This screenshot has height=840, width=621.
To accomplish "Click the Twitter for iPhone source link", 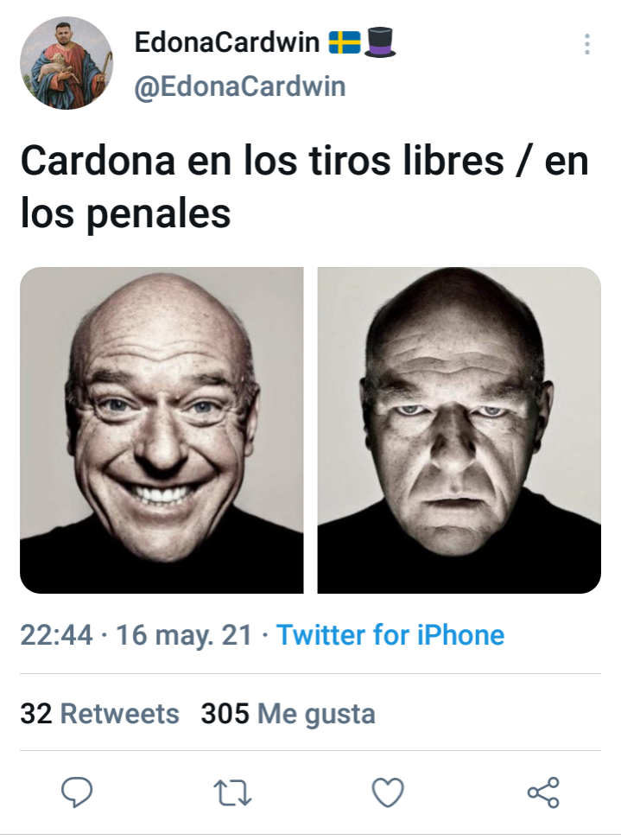I will (x=390, y=635).
